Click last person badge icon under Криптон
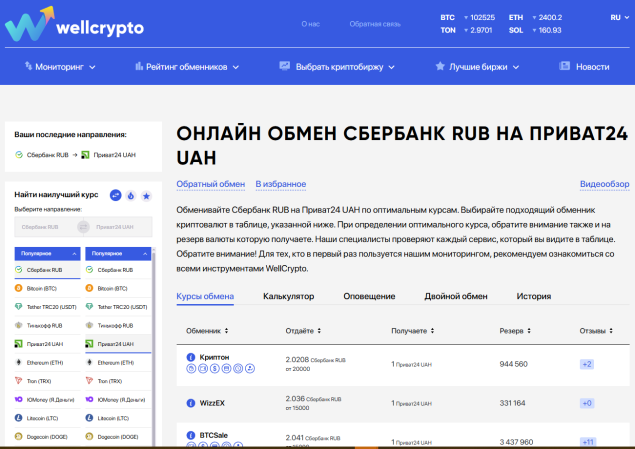Screen dimensions: 635x449 (250, 368)
